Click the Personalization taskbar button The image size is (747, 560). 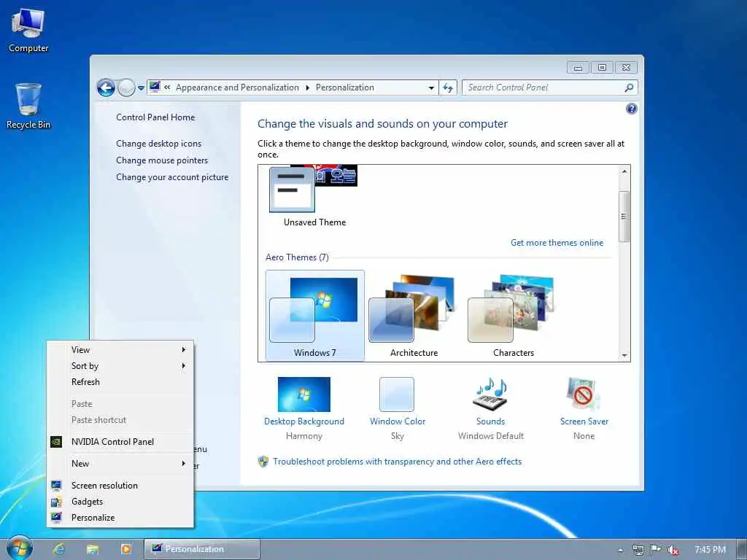pyautogui.click(x=202, y=549)
